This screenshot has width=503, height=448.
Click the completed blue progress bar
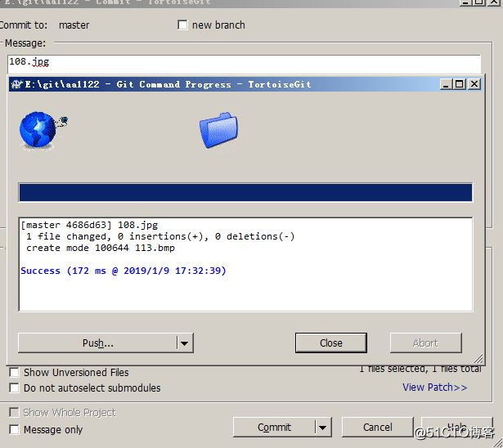point(245,192)
